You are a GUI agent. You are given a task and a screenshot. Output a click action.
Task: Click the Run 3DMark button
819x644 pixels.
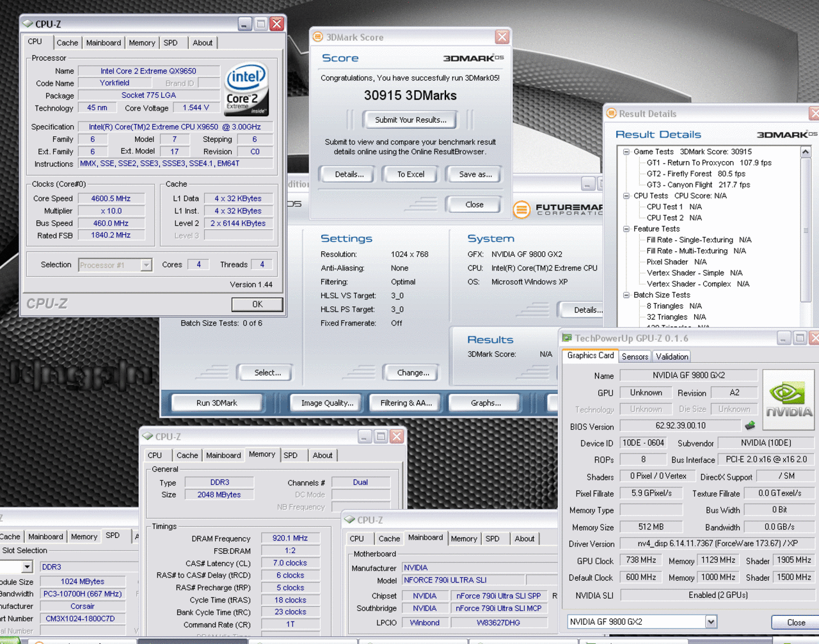pyautogui.click(x=217, y=403)
